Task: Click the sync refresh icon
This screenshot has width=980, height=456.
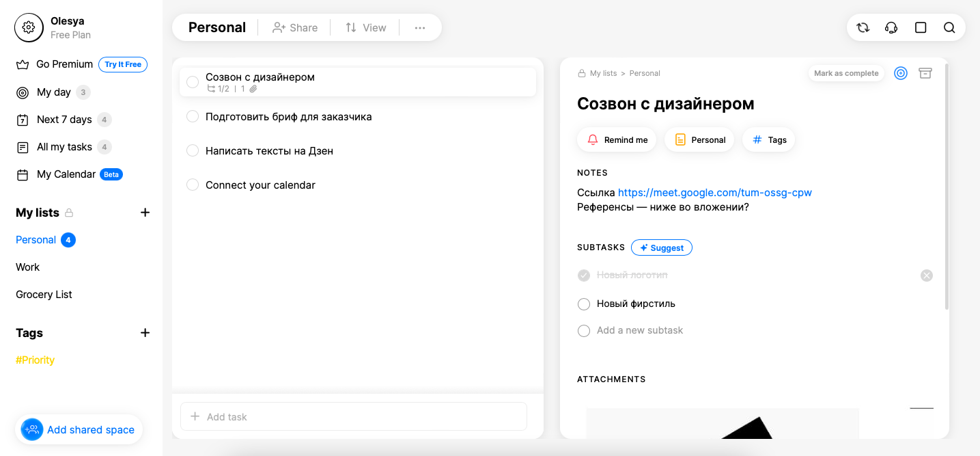Action: (x=863, y=27)
